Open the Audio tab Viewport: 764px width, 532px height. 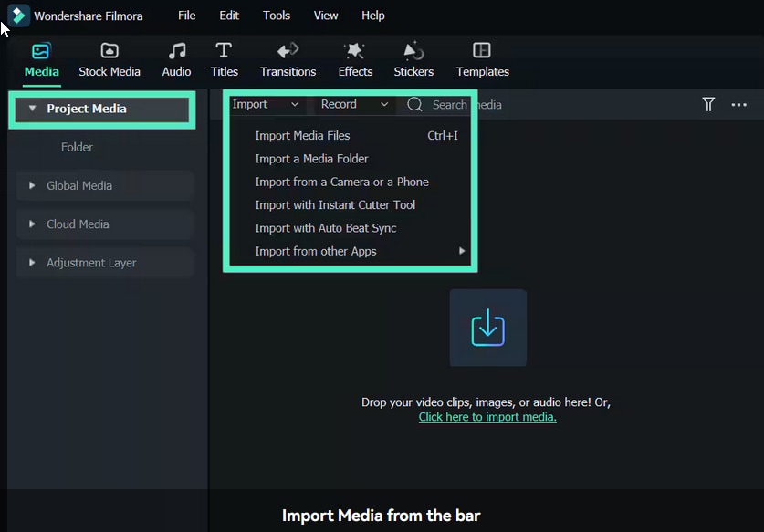[x=176, y=60]
